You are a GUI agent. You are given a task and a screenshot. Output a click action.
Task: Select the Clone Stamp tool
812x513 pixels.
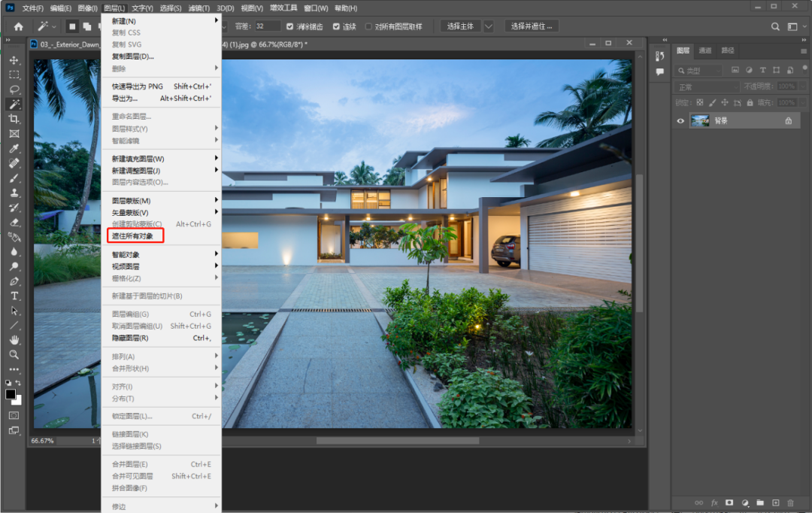pos(14,193)
